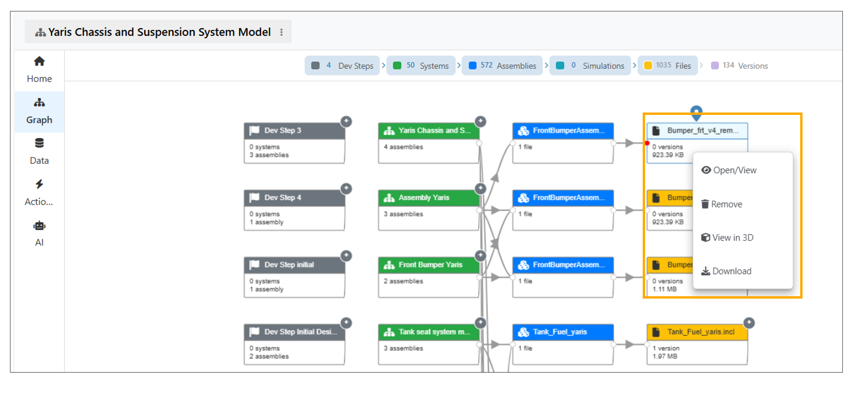868x413 pixels.
Task: Expand the Tank_Fuel_yaris.incl file plus button
Action: 749,323
